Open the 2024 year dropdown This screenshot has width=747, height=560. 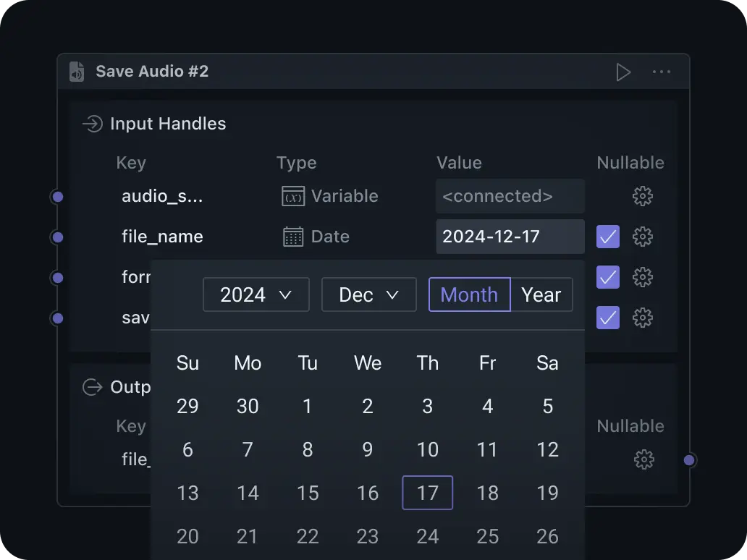(256, 294)
